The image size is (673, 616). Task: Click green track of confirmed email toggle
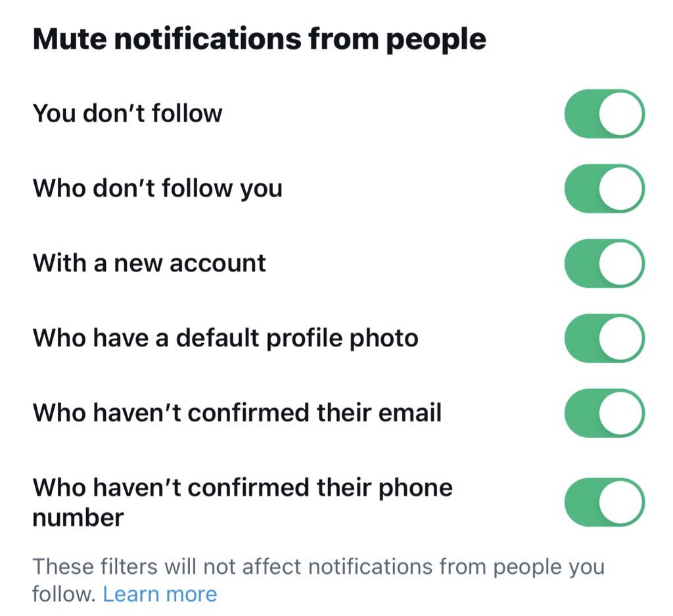[x=581, y=413]
